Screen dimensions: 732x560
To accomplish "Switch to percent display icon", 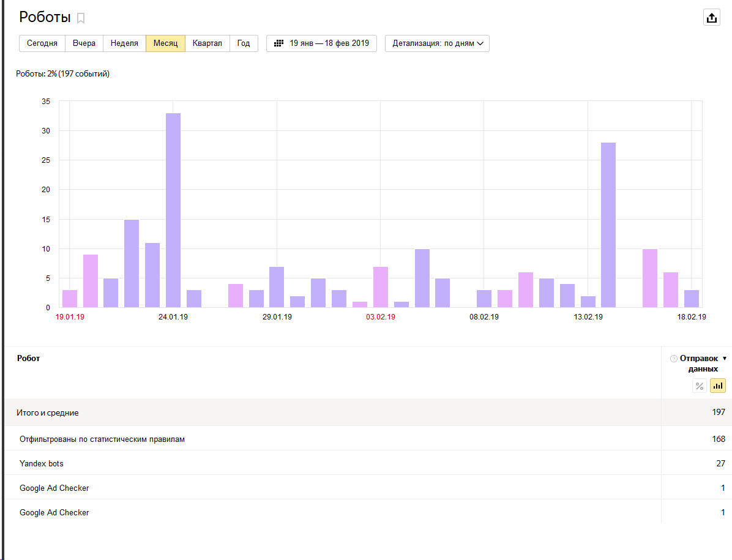I will (700, 386).
